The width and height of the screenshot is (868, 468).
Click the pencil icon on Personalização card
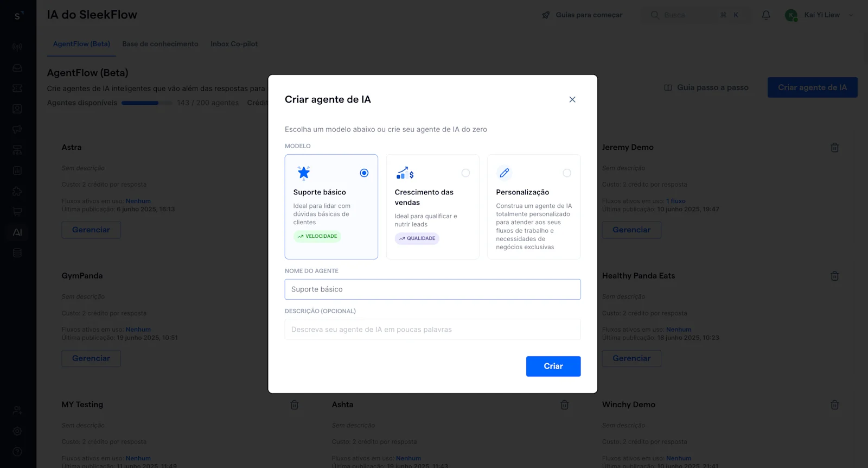click(x=505, y=173)
